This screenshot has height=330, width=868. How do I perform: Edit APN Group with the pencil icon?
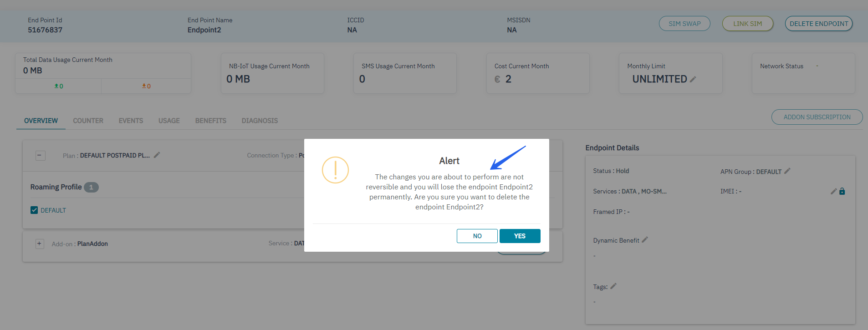click(x=787, y=171)
